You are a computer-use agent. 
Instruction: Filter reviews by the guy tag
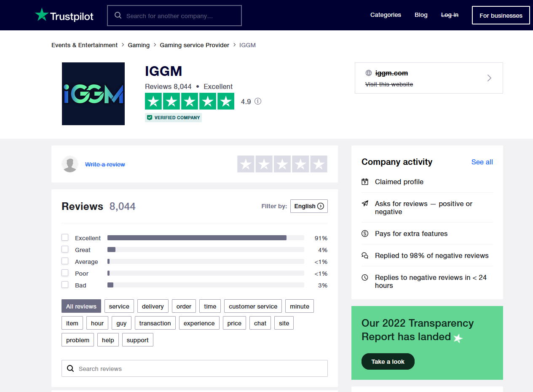coord(121,323)
